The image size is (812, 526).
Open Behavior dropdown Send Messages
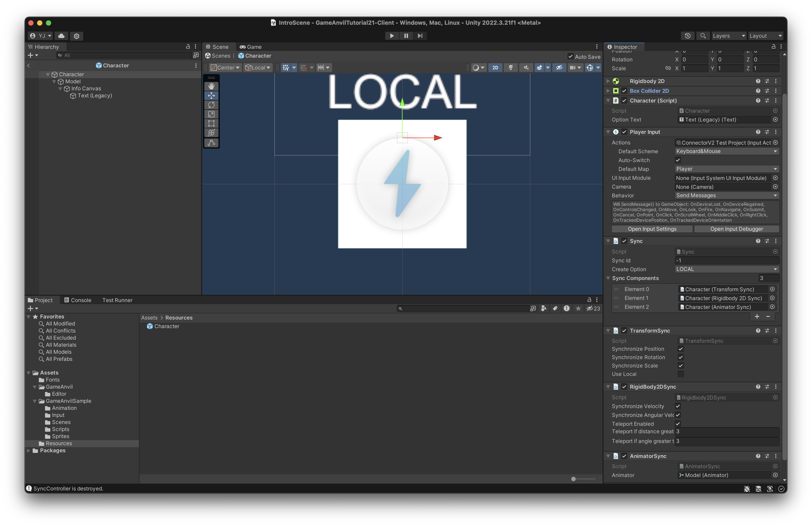click(x=727, y=195)
